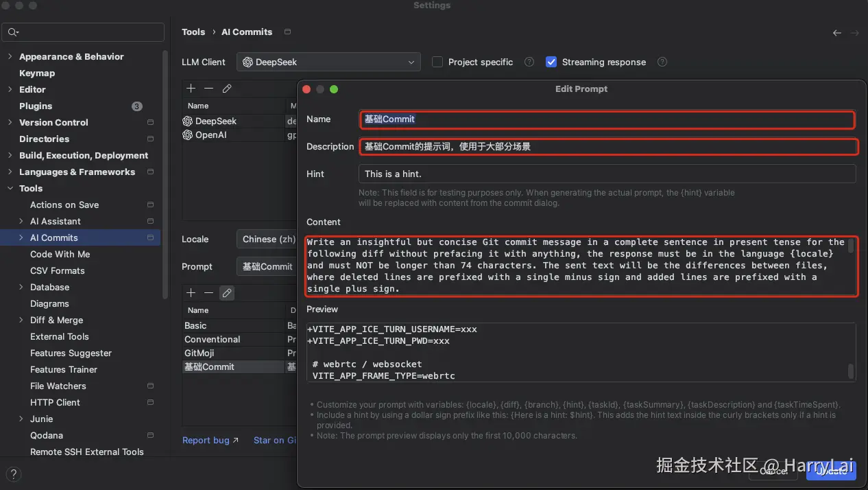Expand the Database node
Image resolution: width=868 pixels, height=490 pixels.
(21, 287)
